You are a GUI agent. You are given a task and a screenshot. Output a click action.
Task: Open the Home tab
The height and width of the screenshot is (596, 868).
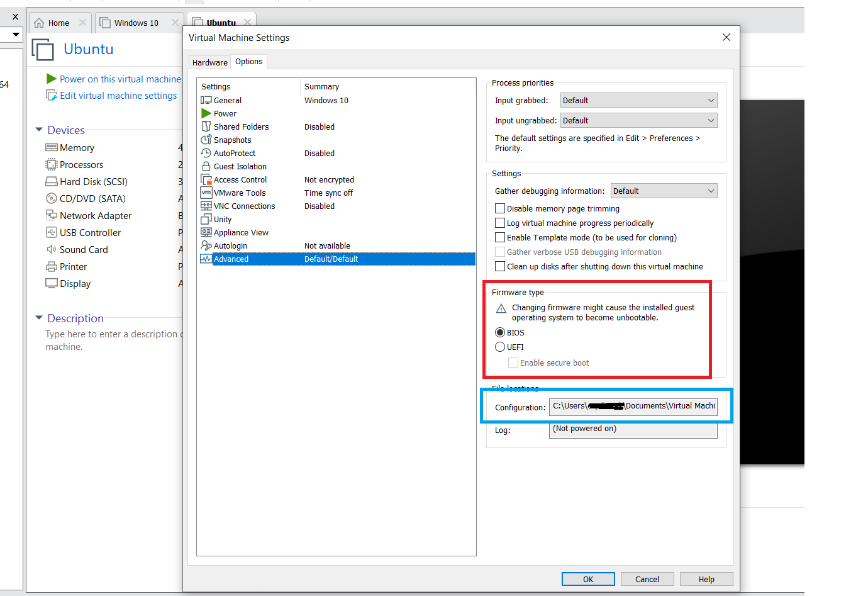[x=58, y=23]
